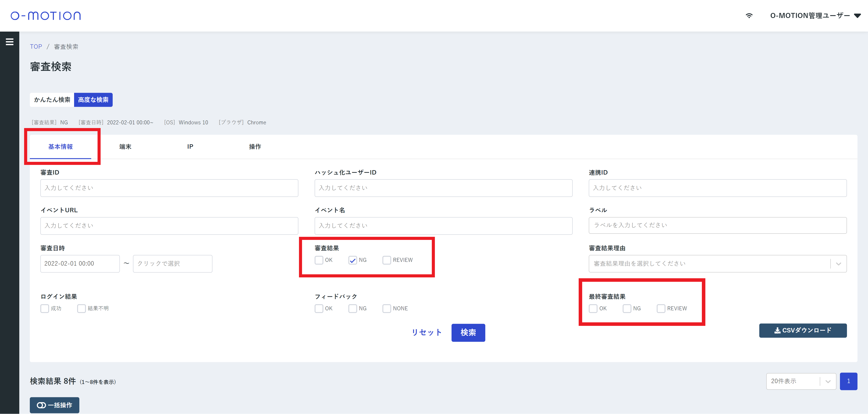Image resolution: width=868 pixels, height=414 pixels.
Task: Go to TOP via breadcrumb link
Action: [x=36, y=46]
